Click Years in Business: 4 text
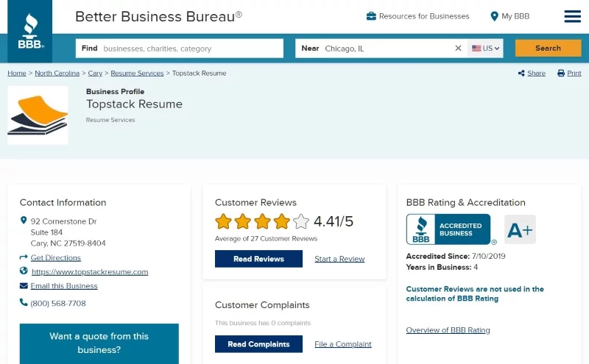The image size is (589, 364). click(x=442, y=267)
